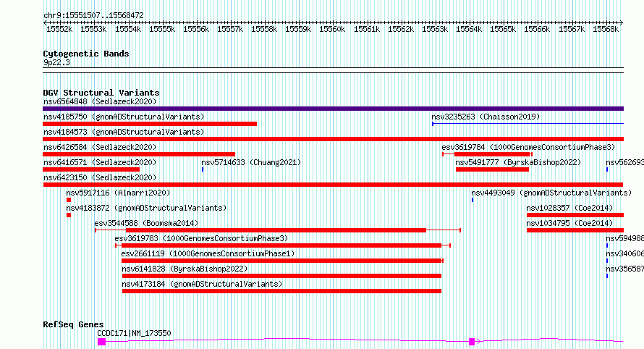Open esv2661119 (1000GenomesConsortiumPhase1) label
The height and width of the screenshot is (349, 644).
[x=208, y=253]
